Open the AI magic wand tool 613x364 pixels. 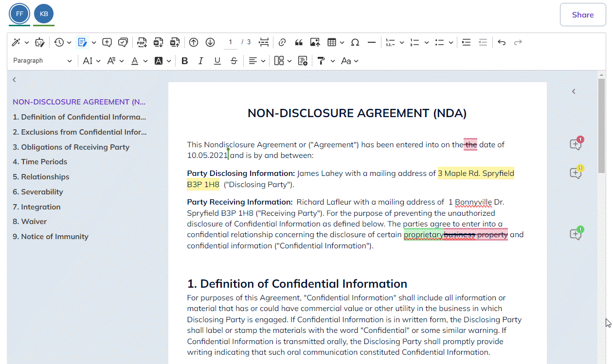pos(16,42)
